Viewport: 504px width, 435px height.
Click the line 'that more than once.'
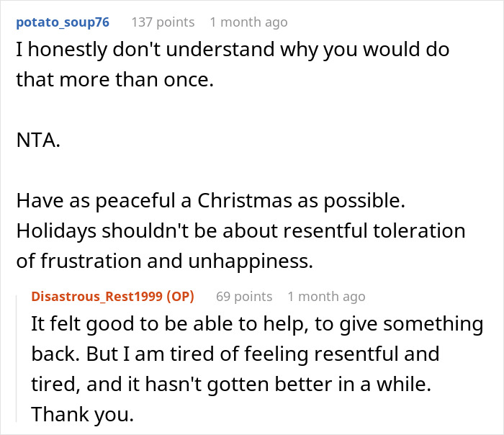115,80
